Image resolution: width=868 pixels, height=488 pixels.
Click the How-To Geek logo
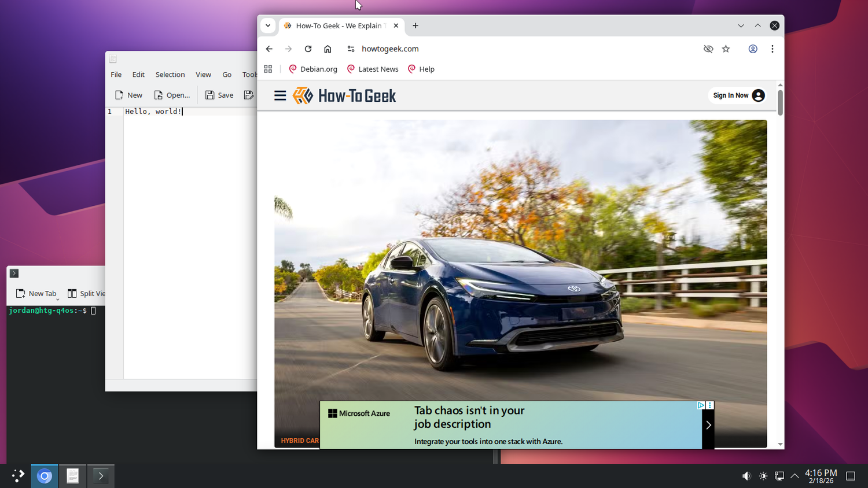344,95
